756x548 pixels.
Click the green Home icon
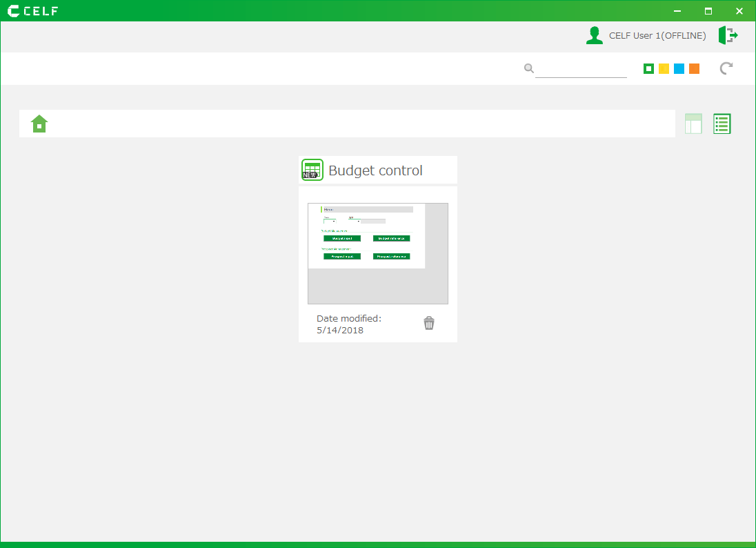[x=39, y=124]
